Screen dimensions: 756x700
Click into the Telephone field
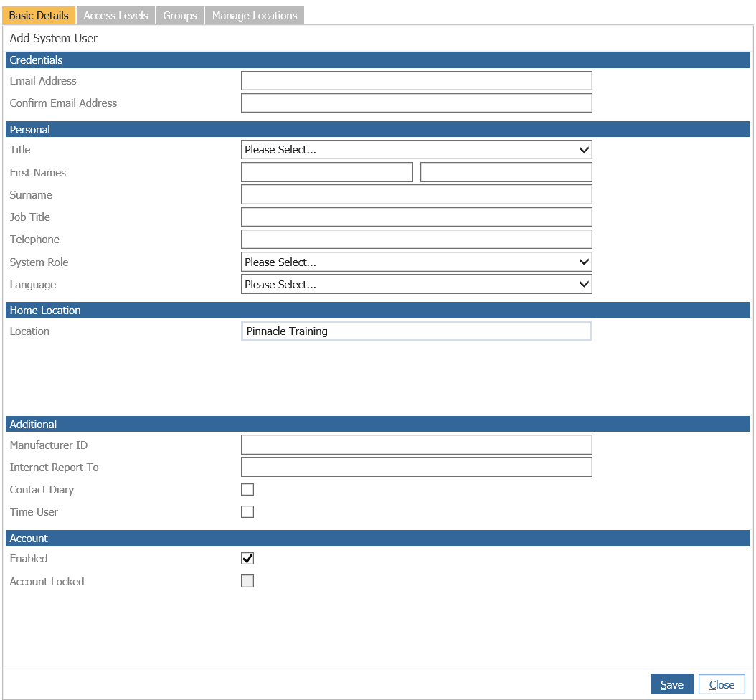(x=416, y=240)
